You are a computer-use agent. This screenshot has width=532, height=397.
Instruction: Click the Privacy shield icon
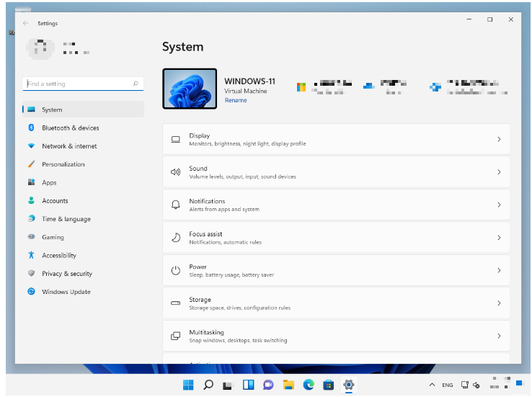click(x=31, y=273)
